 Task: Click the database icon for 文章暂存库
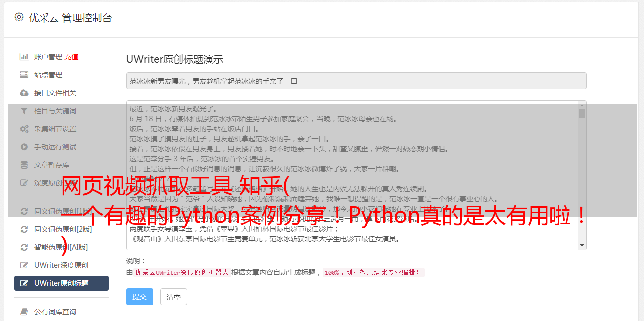(24, 165)
